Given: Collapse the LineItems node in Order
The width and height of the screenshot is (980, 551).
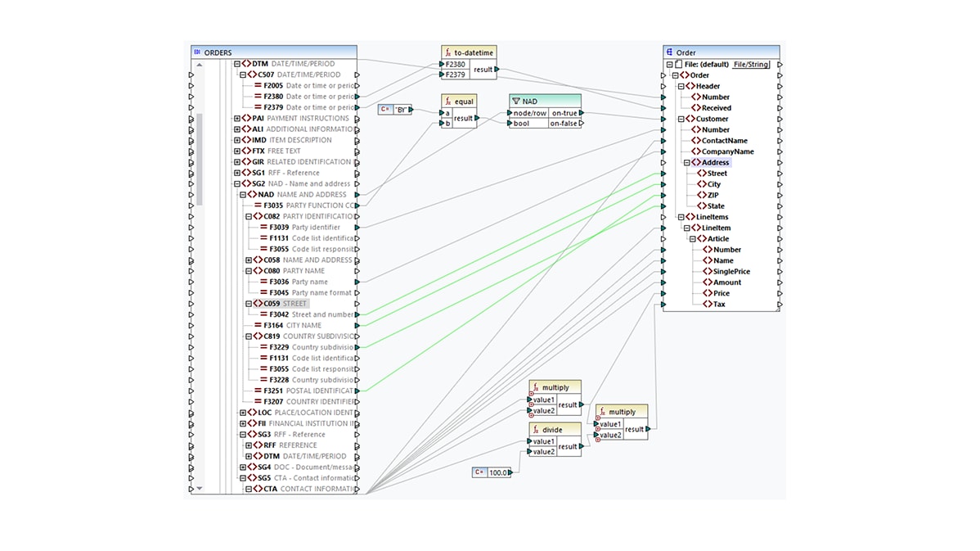Looking at the screenshot, I should [x=681, y=217].
